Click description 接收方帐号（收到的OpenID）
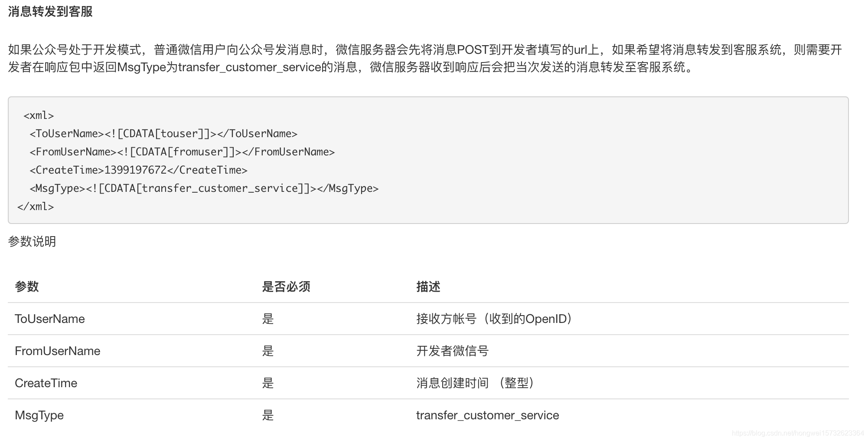868x441 pixels. [495, 319]
